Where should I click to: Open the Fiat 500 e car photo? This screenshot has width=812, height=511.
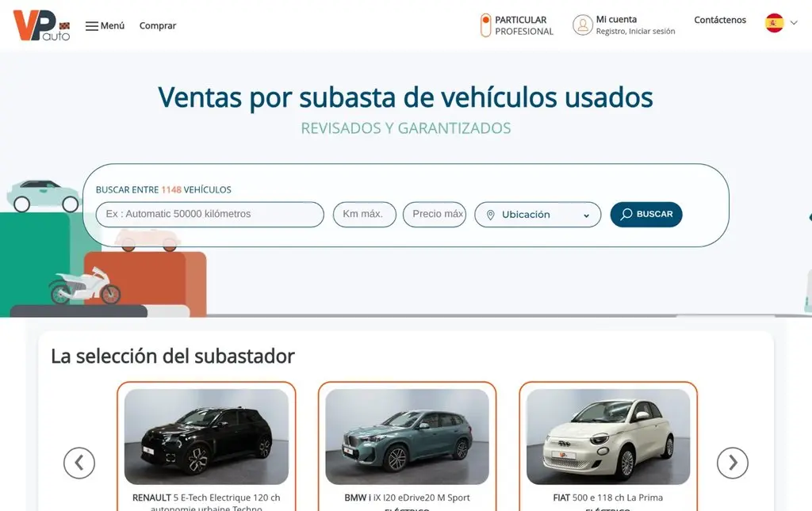point(608,437)
